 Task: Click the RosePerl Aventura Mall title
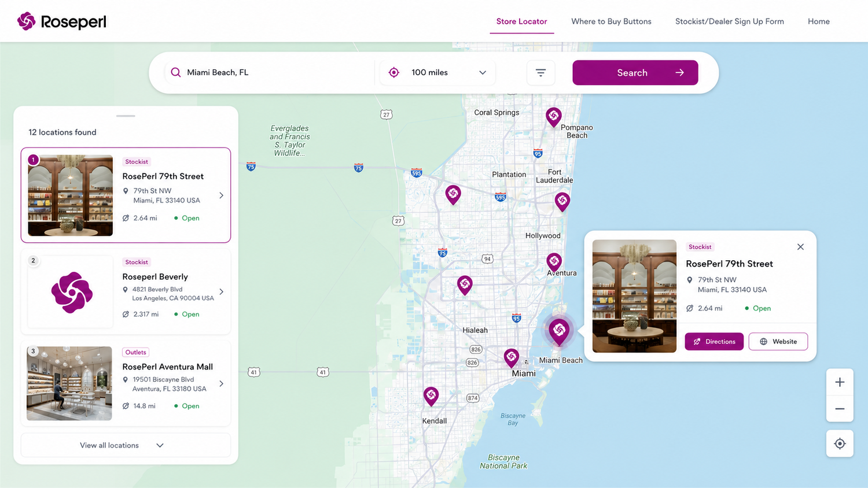168,367
